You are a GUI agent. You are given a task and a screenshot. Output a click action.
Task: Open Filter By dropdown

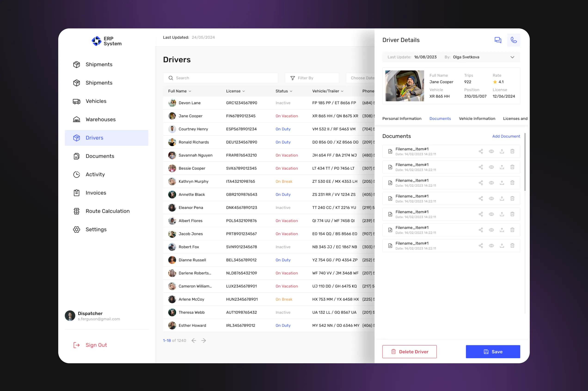pos(312,78)
